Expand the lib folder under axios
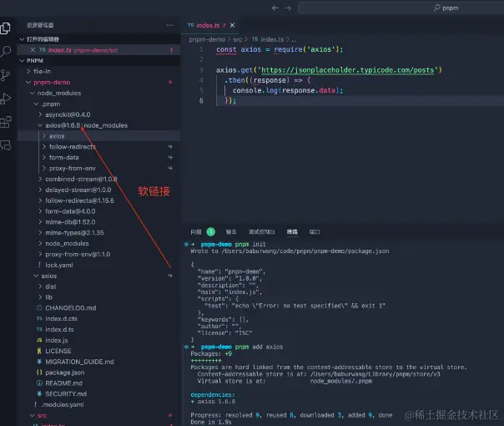The height and width of the screenshot is (426, 504). 98,297
